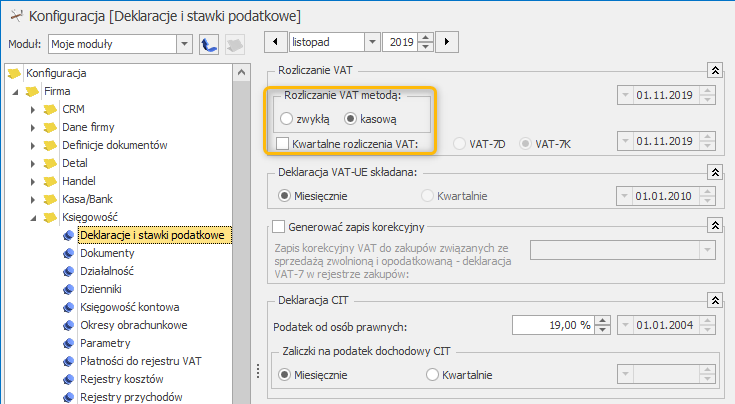Screen dimensions: 735x404
Task: Collapse the Deklaracja VAT-UE section chevron
Action: coord(715,172)
